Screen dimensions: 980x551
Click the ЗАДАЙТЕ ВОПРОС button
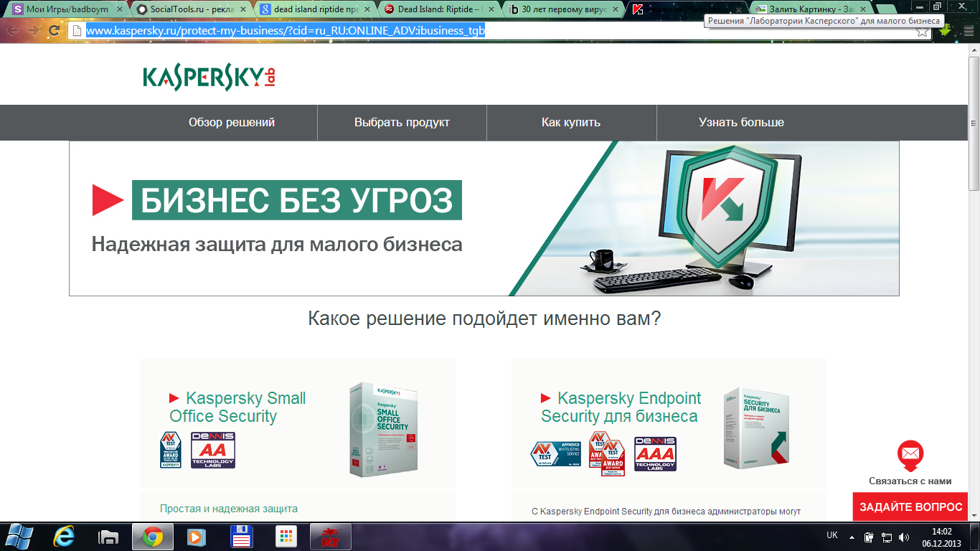(x=910, y=507)
